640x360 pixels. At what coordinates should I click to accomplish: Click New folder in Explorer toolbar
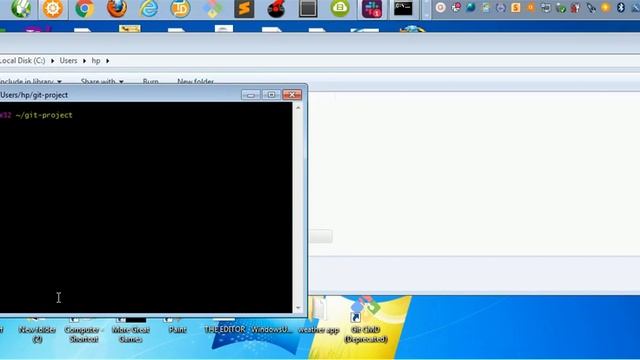[x=196, y=82]
